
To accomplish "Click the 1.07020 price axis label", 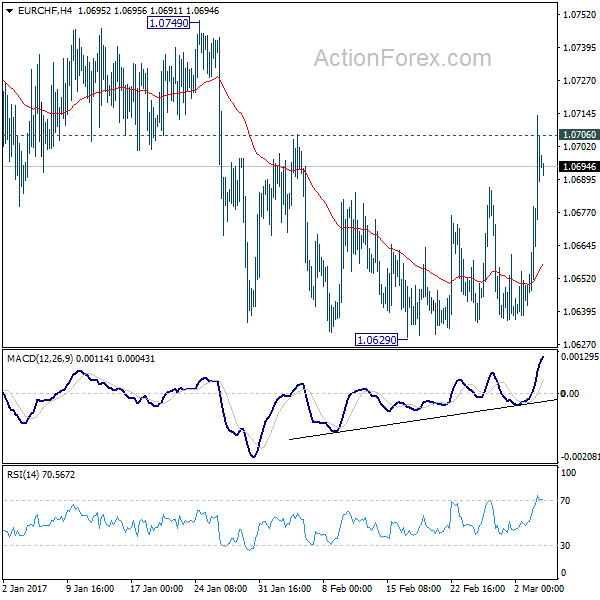I will [579, 147].
